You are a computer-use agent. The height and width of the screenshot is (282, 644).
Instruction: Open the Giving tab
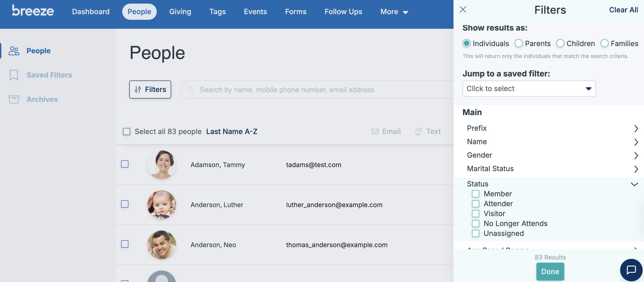180,11
